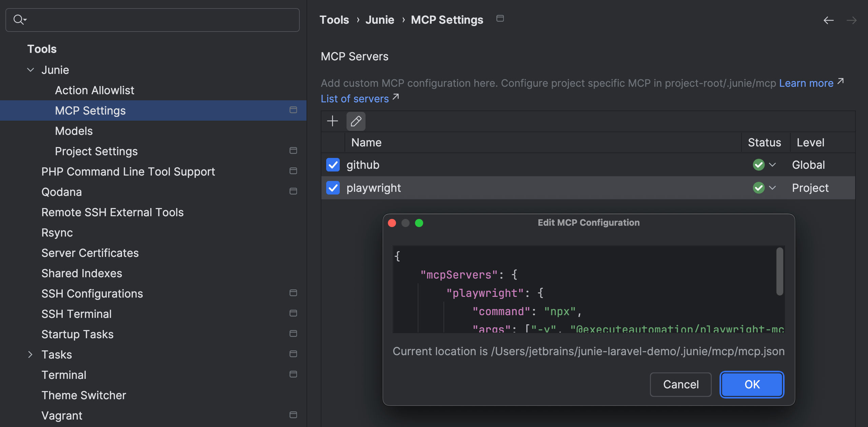This screenshot has height=427, width=868.
Task: Click green status check for playwright server
Action: [x=758, y=188]
